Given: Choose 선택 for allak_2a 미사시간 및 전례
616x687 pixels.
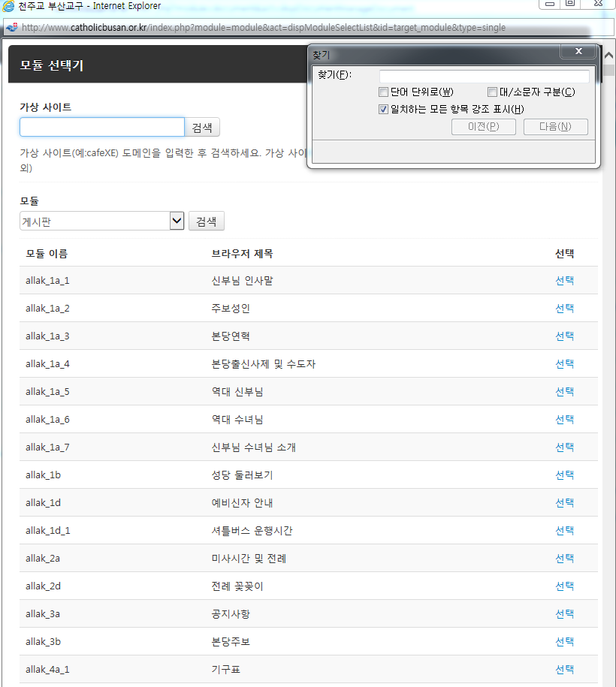Looking at the screenshot, I should point(564,558).
